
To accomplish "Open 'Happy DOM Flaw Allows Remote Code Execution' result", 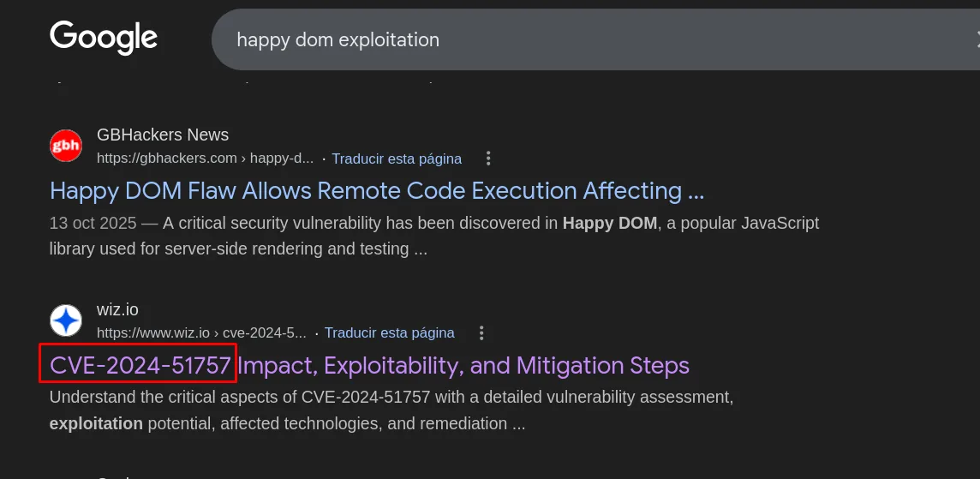I will pyautogui.click(x=377, y=191).
